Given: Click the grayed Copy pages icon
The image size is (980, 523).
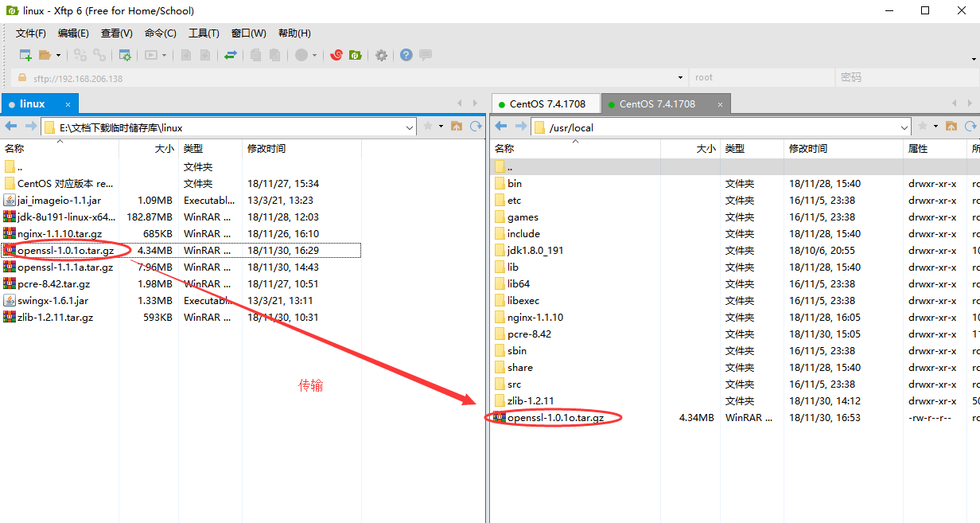Looking at the screenshot, I should click(256, 55).
